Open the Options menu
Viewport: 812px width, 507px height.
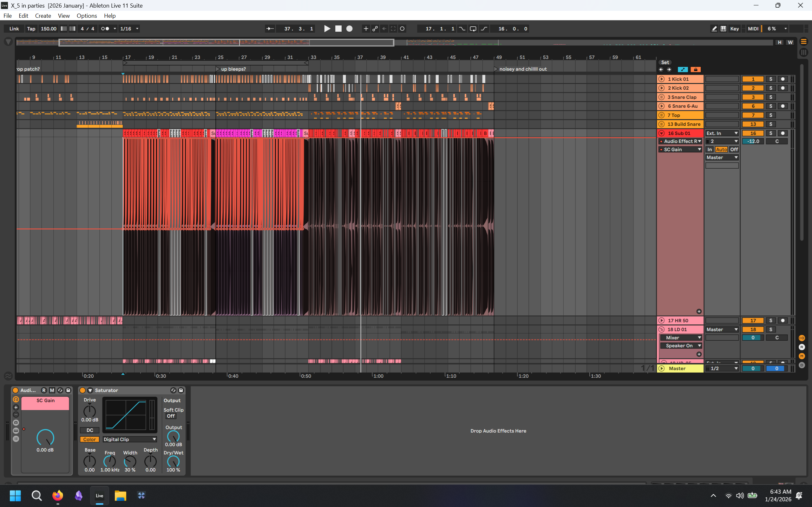pos(87,16)
